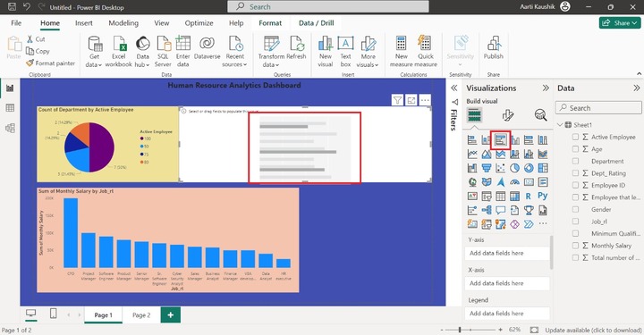This screenshot has width=644, height=335.
Task: Click the Share button
Action: pyautogui.click(x=620, y=23)
